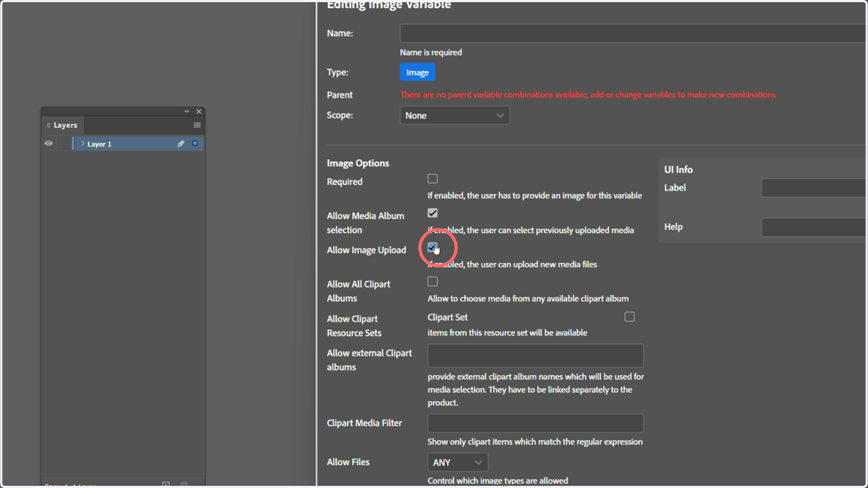The height and width of the screenshot is (488, 868).
Task: Select the Layer 1 row name
Action: click(100, 144)
